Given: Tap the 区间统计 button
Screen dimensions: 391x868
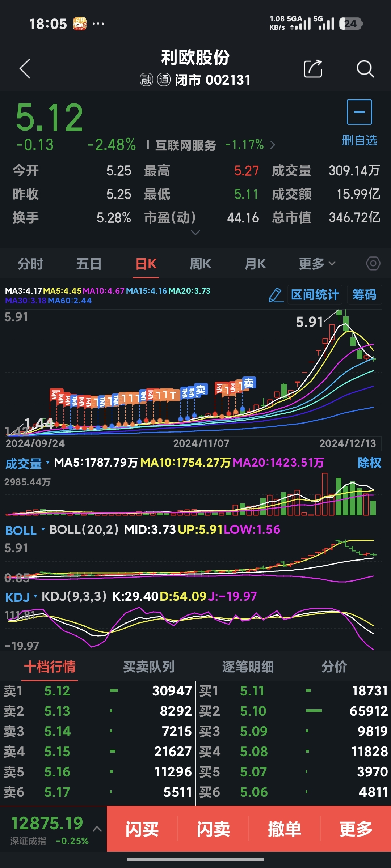Looking at the screenshot, I should pos(315,295).
